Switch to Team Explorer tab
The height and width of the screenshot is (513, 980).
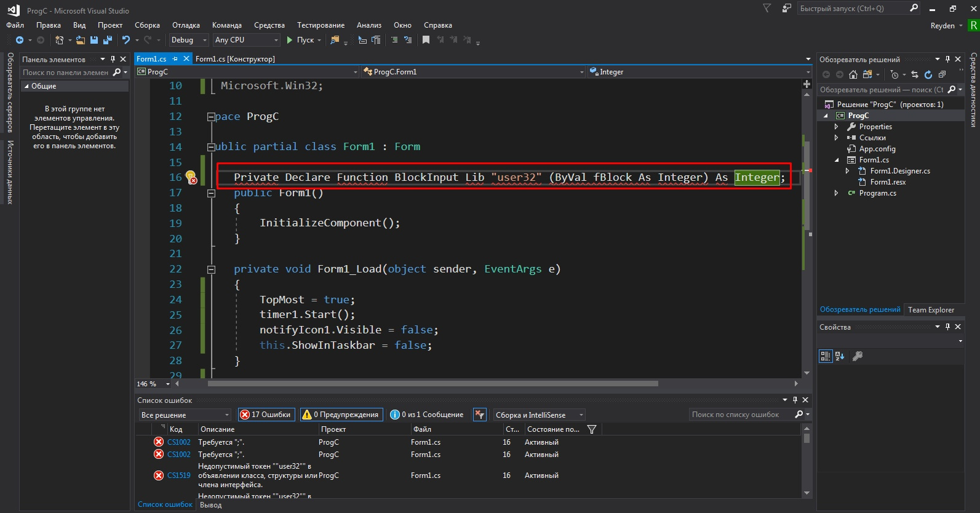pos(931,310)
